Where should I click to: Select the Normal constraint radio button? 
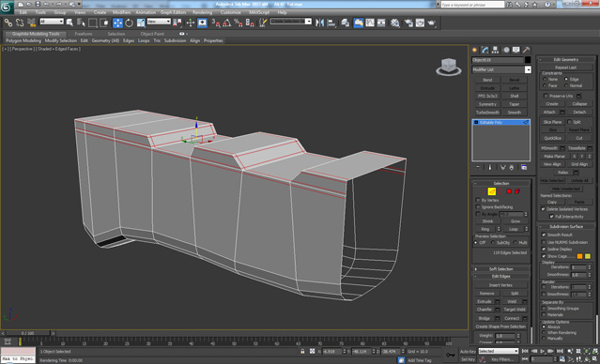566,85
